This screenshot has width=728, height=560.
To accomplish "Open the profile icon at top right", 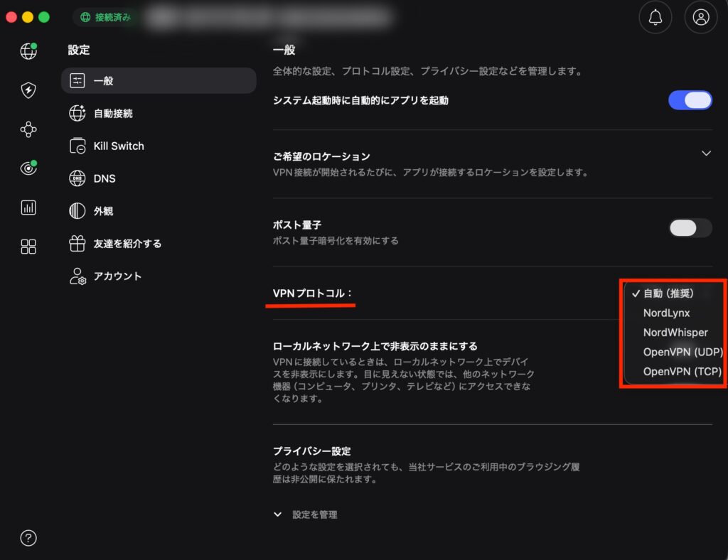I will pos(700,17).
